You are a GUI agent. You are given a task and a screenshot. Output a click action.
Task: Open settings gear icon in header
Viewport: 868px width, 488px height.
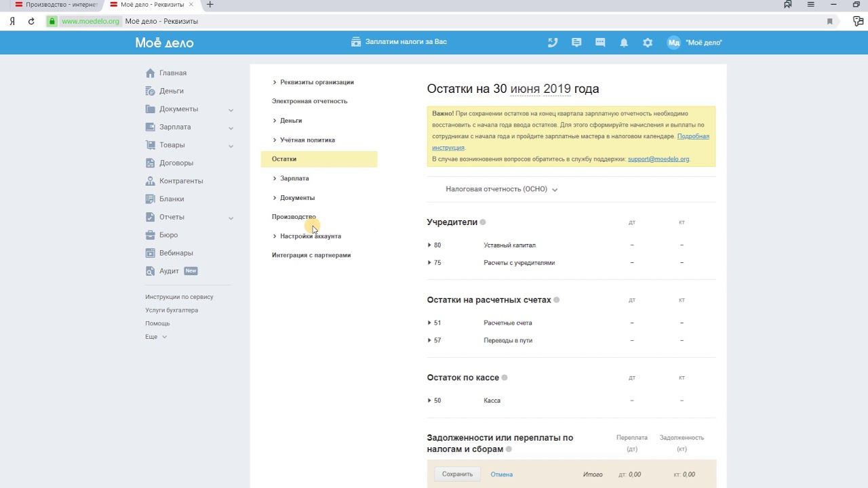tap(648, 43)
